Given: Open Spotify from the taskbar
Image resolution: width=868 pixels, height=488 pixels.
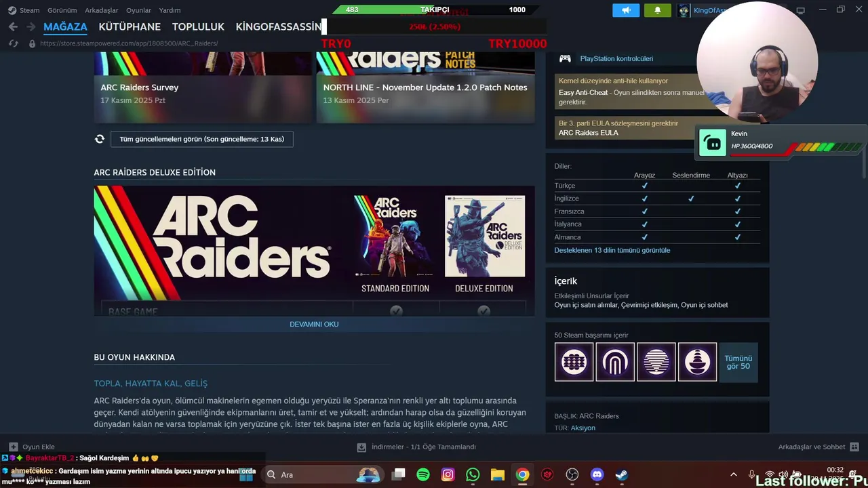Looking at the screenshot, I should pos(423,474).
